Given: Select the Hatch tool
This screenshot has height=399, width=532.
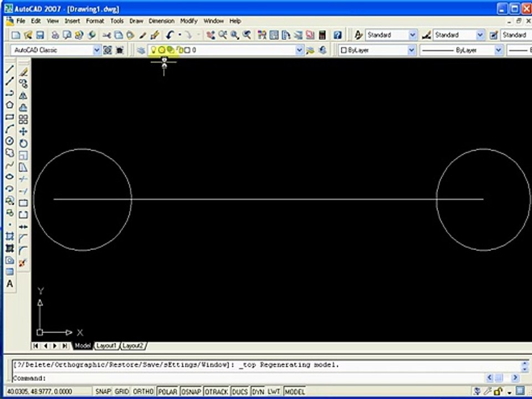Looking at the screenshot, I should coord(10,236).
